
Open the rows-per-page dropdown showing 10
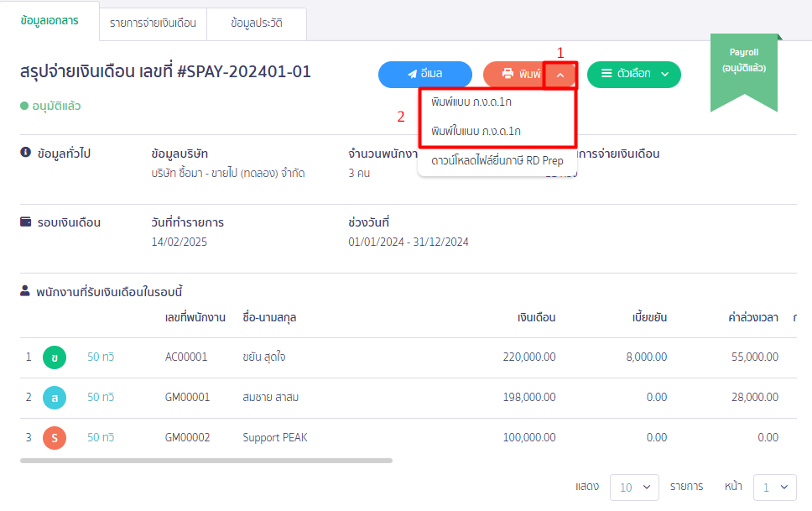634,487
